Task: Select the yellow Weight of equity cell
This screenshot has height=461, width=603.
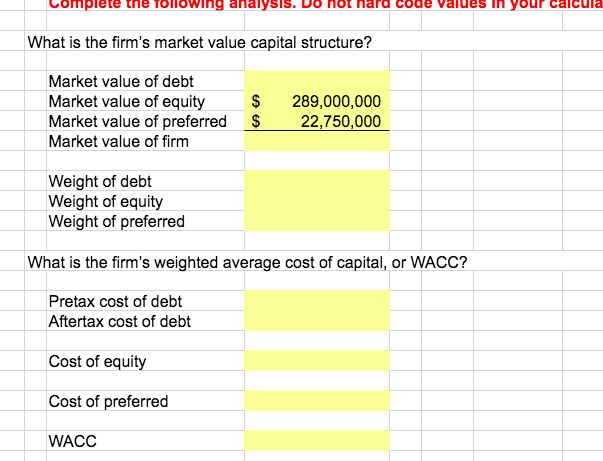Action: pos(317,201)
